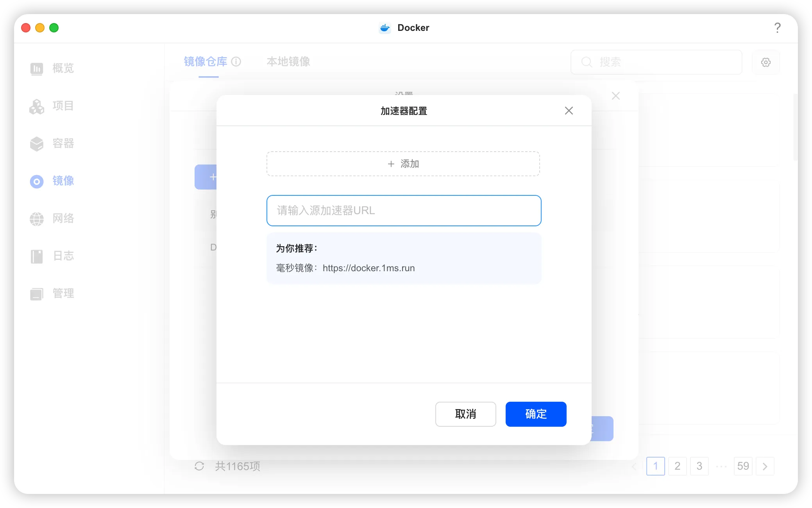Click the 为你推荐 heading text
The width and height of the screenshot is (812, 508).
[297, 248]
